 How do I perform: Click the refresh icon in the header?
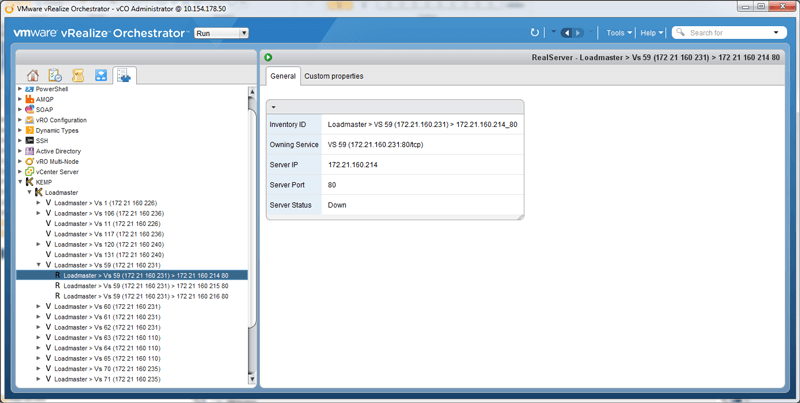(x=535, y=33)
